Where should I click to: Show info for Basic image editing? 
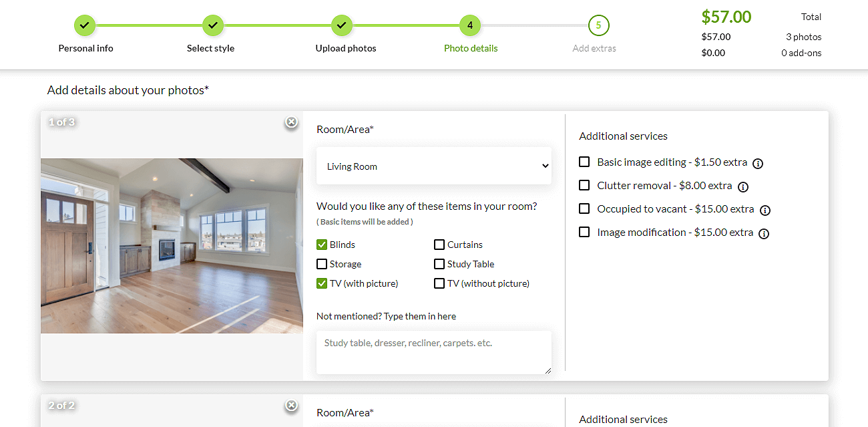(x=758, y=163)
